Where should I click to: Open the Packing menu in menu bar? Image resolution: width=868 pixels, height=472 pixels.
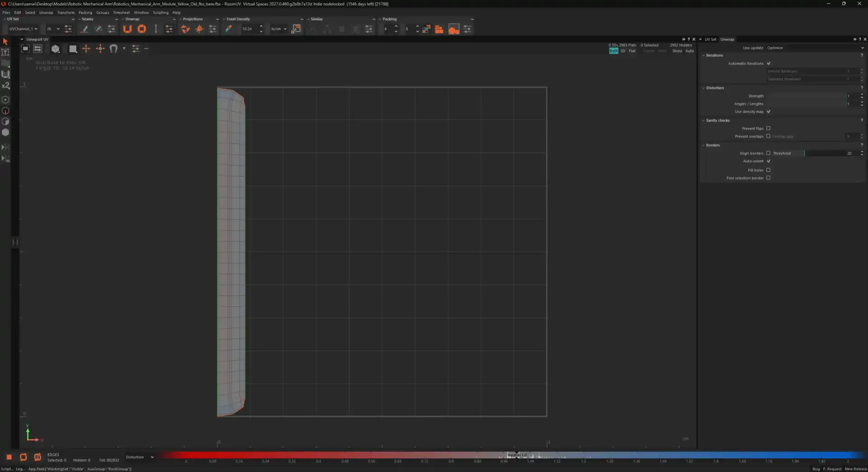pos(85,13)
